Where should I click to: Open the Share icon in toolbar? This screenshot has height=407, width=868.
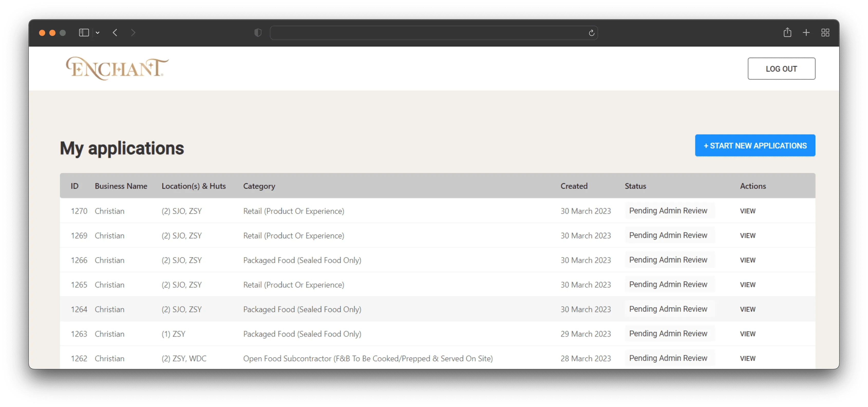(x=787, y=32)
